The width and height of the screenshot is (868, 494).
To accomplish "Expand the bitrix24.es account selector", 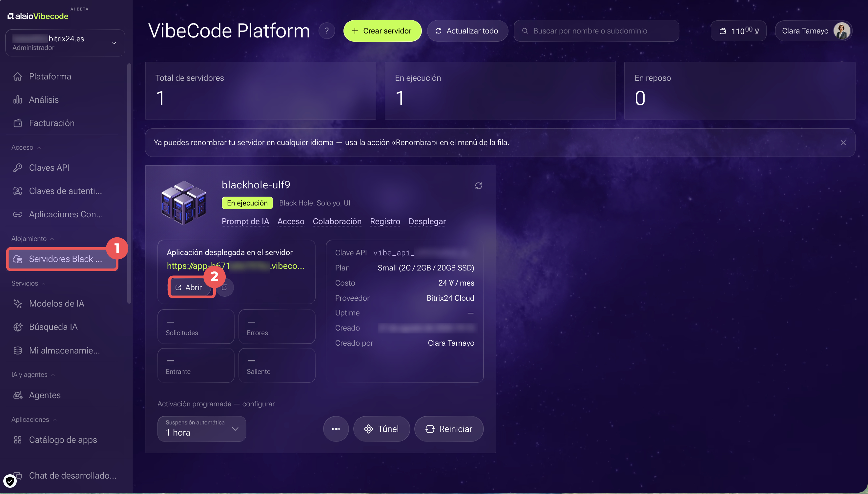I will pyautogui.click(x=65, y=43).
